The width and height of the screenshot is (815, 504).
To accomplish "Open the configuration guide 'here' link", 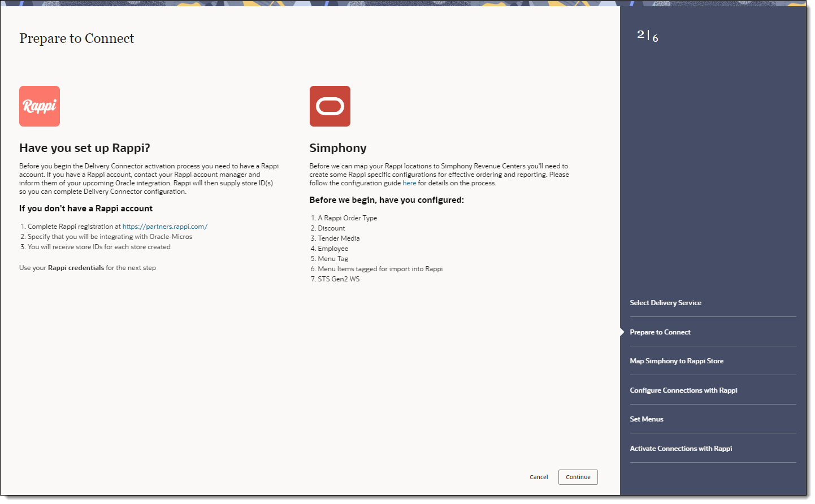I will pos(409,183).
